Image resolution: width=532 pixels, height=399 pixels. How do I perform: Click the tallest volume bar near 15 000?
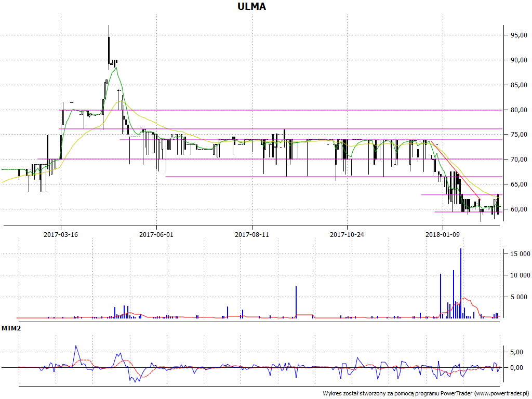point(461,283)
